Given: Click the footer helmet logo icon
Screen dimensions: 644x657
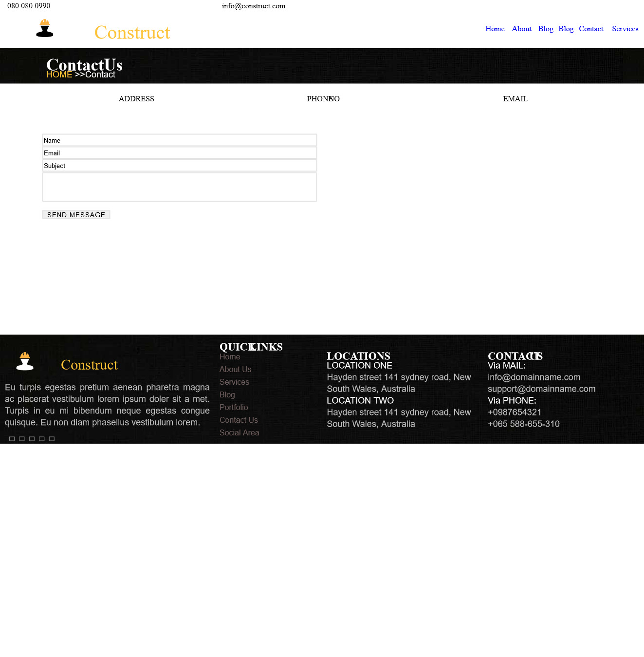Looking at the screenshot, I should click(25, 361).
